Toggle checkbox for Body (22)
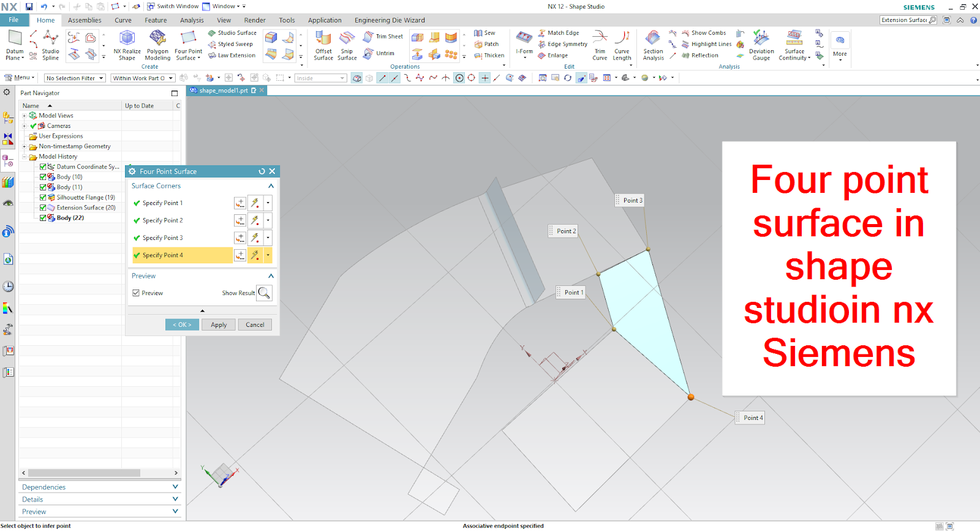This screenshot has height=532, width=980. point(43,218)
